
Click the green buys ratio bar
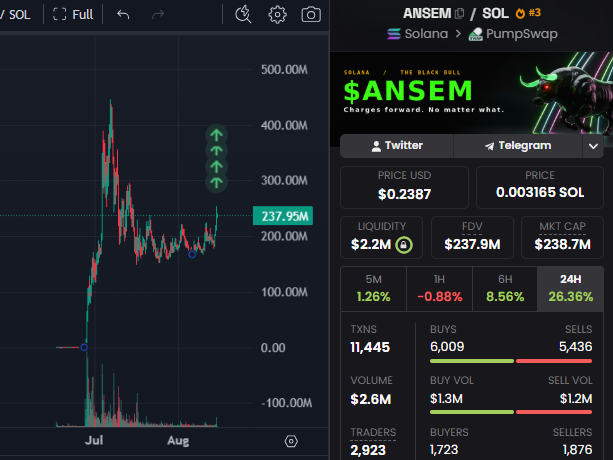[472, 361]
